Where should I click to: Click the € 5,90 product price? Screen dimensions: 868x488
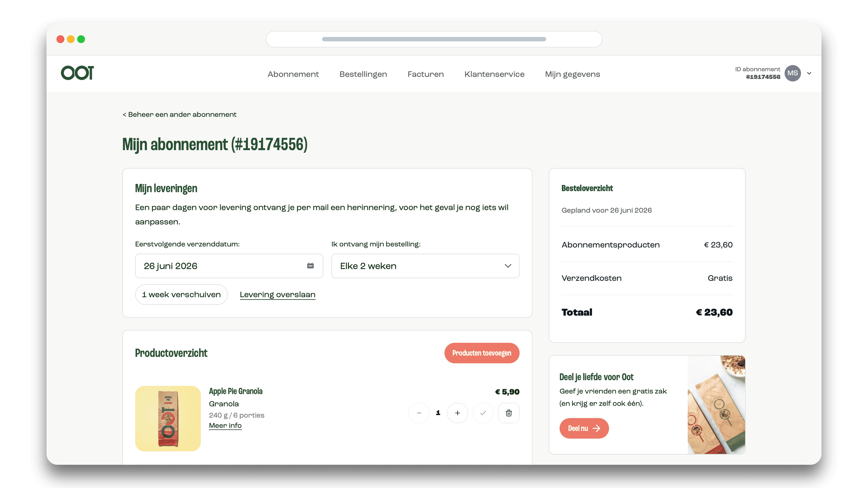pyautogui.click(x=507, y=392)
